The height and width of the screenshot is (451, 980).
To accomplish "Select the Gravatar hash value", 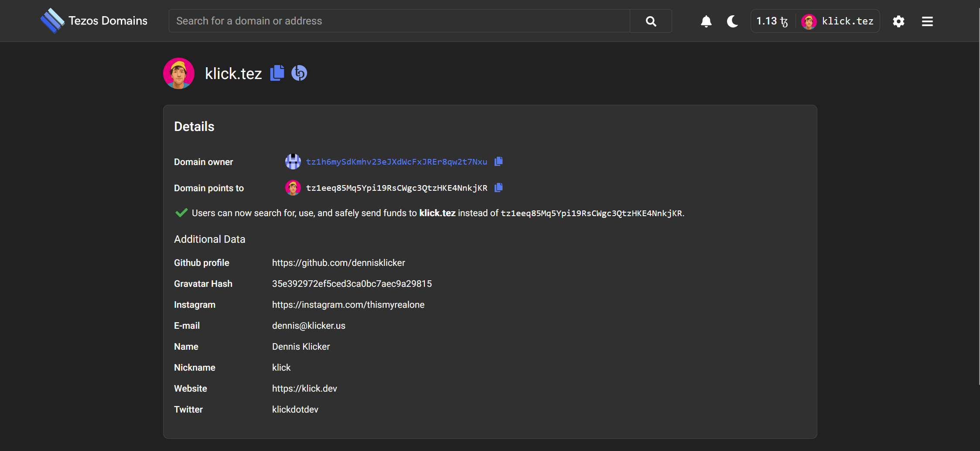I will coord(352,284).
